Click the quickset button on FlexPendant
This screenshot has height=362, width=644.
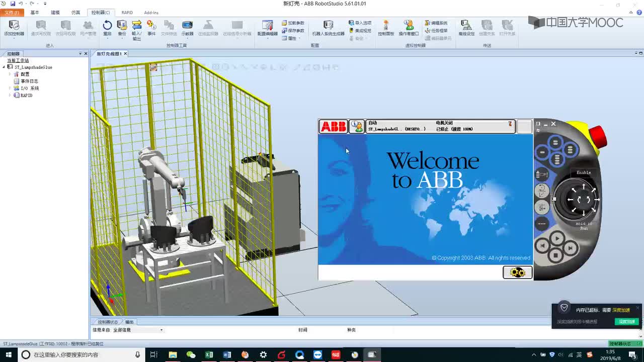517,272
